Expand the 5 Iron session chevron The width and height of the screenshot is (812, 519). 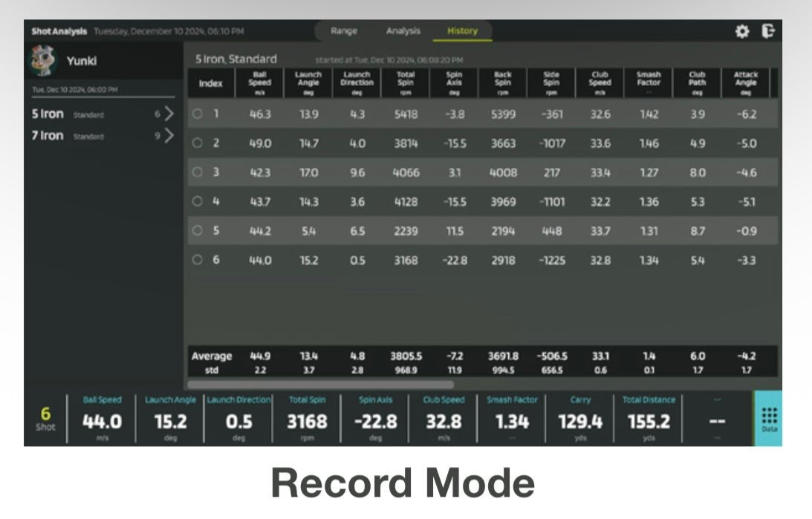tap(167, 114)
